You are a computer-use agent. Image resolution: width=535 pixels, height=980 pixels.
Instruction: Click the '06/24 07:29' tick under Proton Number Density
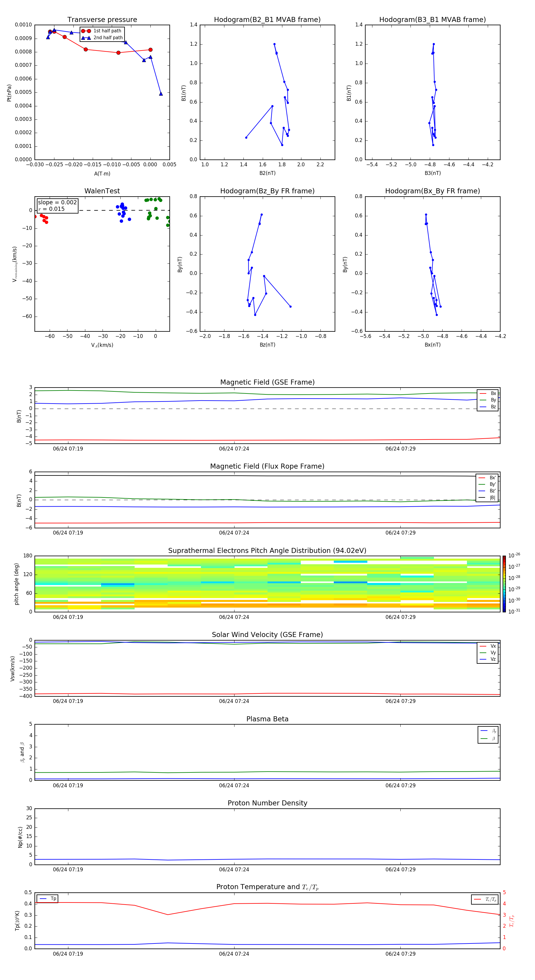tap(400, 869)
